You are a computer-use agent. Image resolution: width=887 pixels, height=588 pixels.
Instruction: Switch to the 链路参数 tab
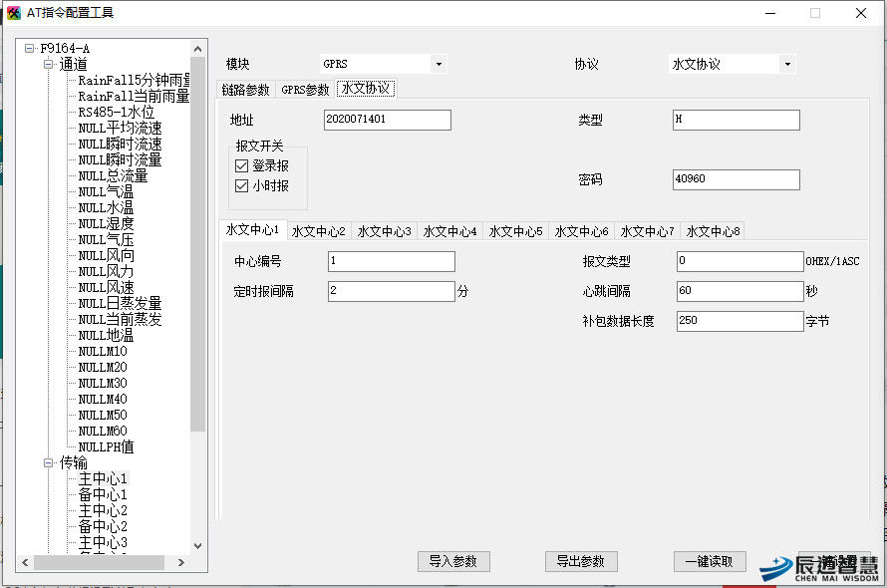pos(245,90)
